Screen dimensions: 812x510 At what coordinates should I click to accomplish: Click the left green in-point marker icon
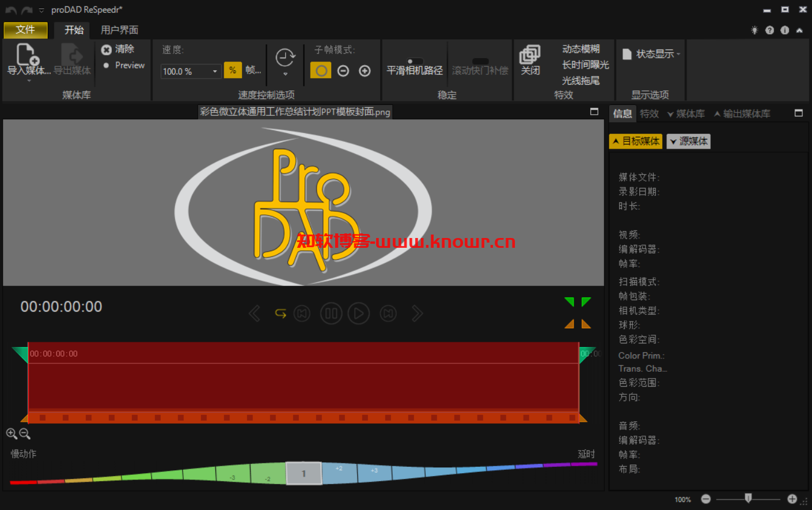(570, 302)
